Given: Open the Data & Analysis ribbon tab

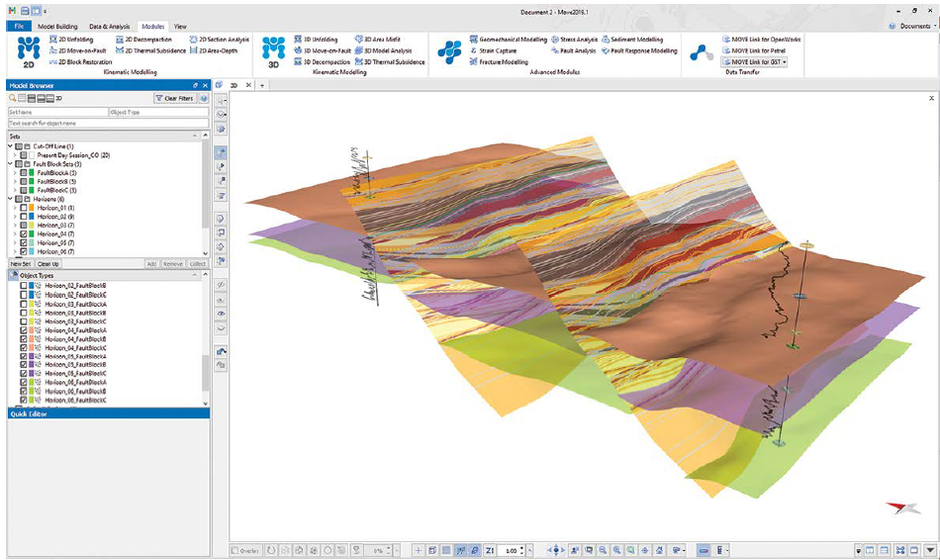Looking at the screenshot, I should pyautogui.click(x=109, y=26).
